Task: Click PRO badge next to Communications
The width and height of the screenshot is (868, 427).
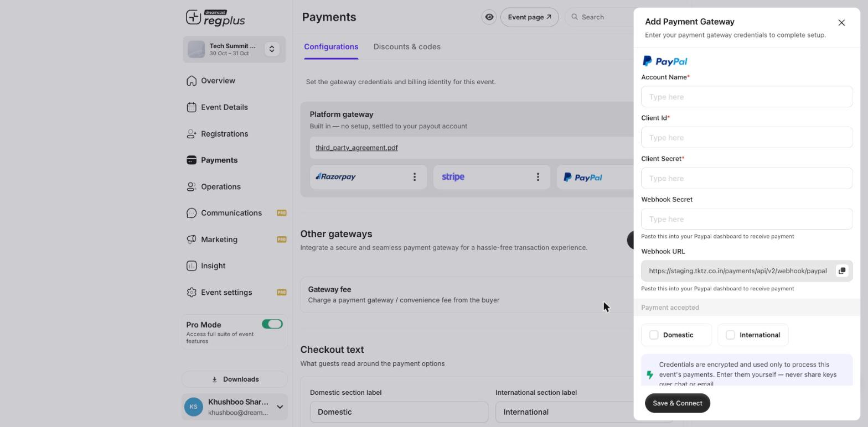Action: (x=281, y=213)
